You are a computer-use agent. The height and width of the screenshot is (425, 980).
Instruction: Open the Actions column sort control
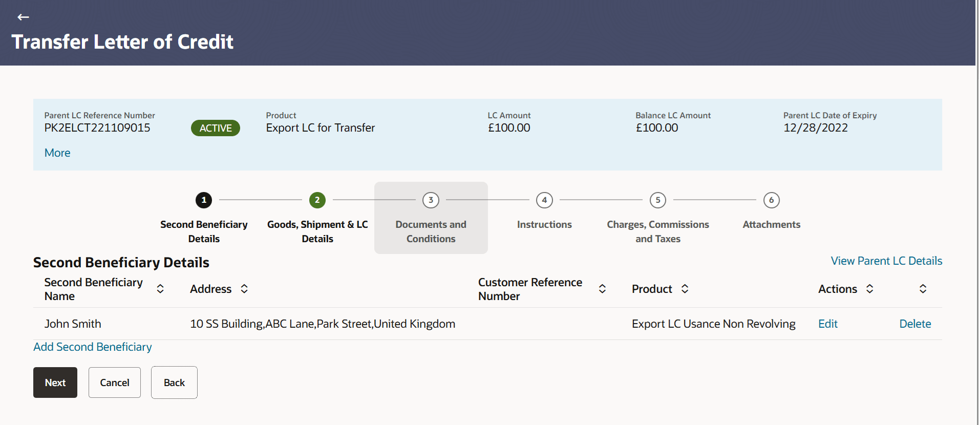[x=869, y=289]
